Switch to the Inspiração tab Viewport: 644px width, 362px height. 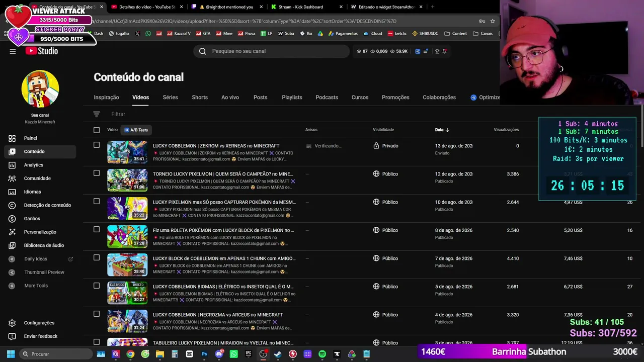(x=106, y=97)
